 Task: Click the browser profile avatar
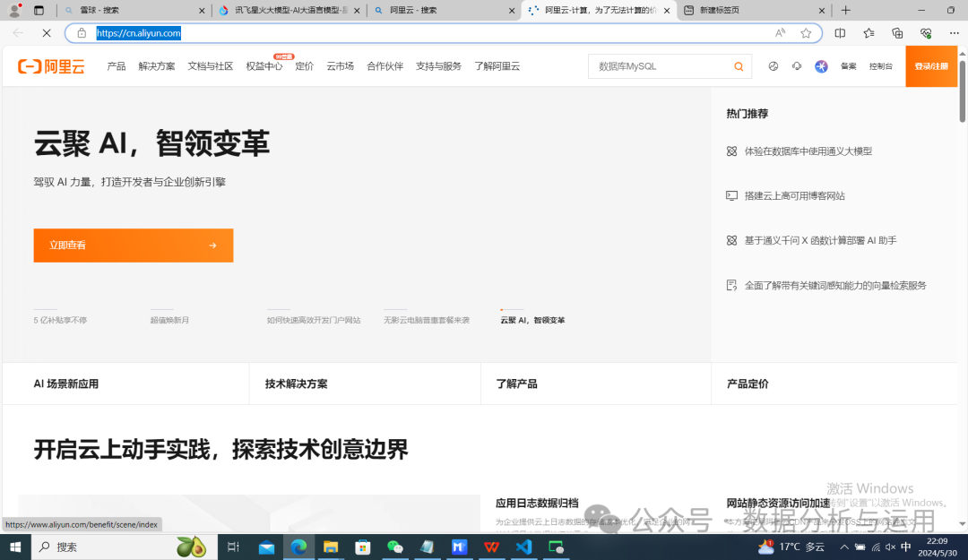15,11
